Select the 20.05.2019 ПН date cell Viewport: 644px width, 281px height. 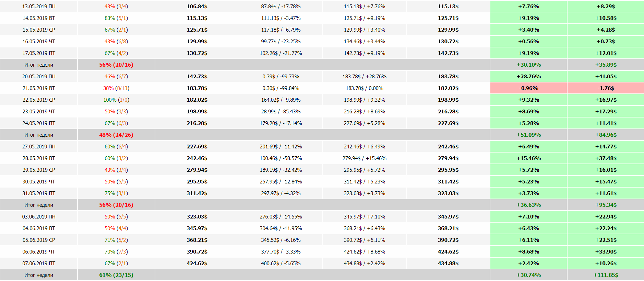point(39,77)
